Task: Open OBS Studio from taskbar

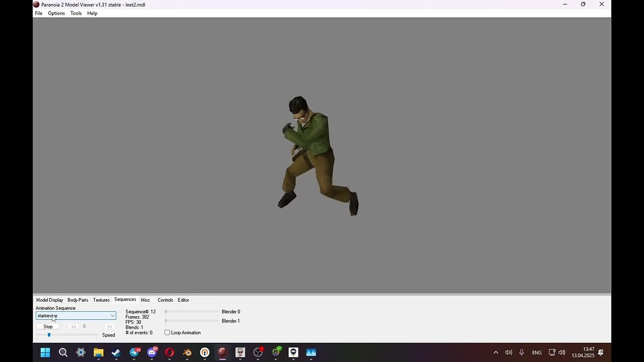Action: (x=258, y=352)
